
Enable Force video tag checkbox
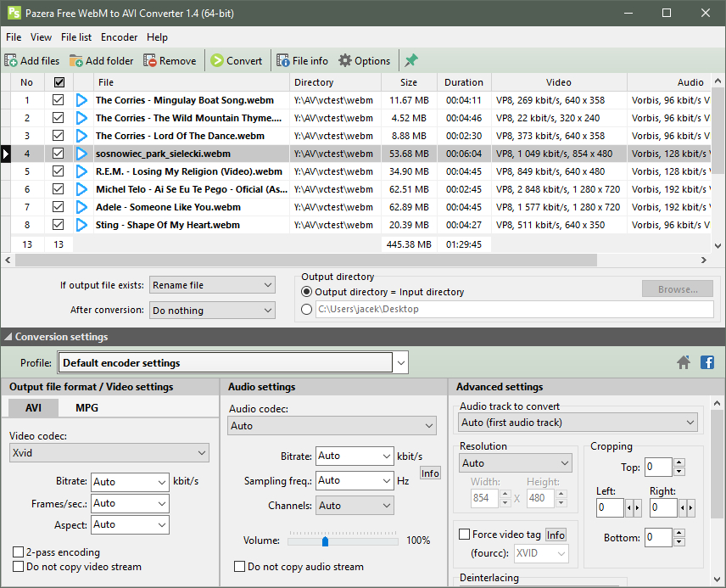(x=464, y=535)
